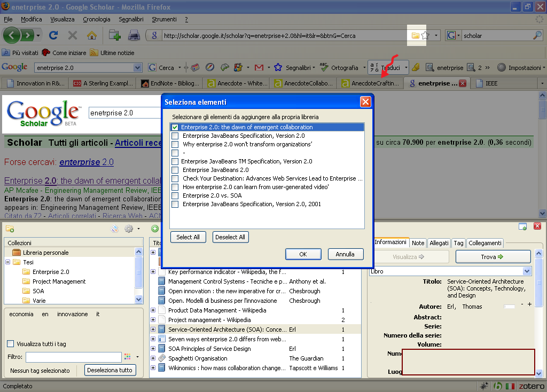Open the Modifica menu

pos(32,19)
